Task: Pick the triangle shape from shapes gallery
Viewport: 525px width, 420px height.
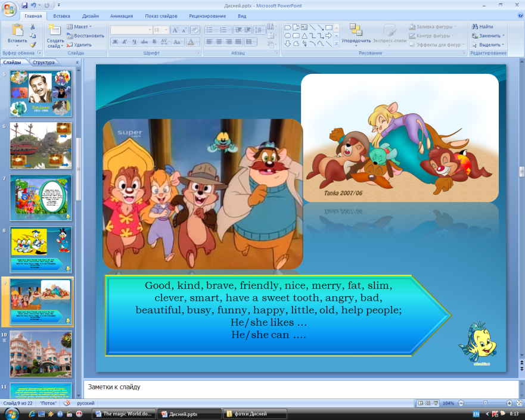Action: coord(305,36)
